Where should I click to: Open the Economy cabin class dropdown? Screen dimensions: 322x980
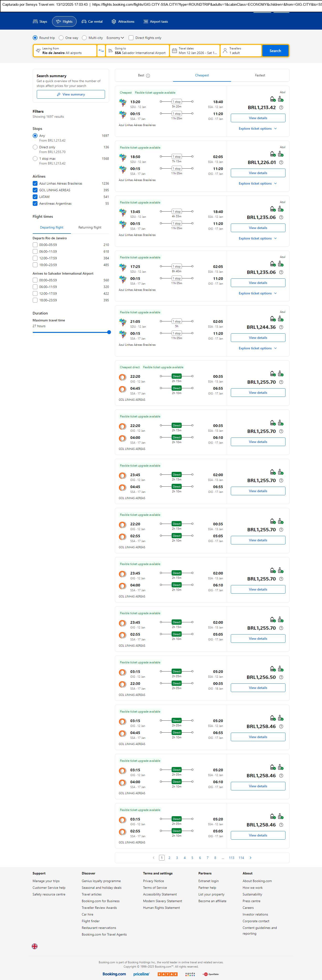click(115, 38)
